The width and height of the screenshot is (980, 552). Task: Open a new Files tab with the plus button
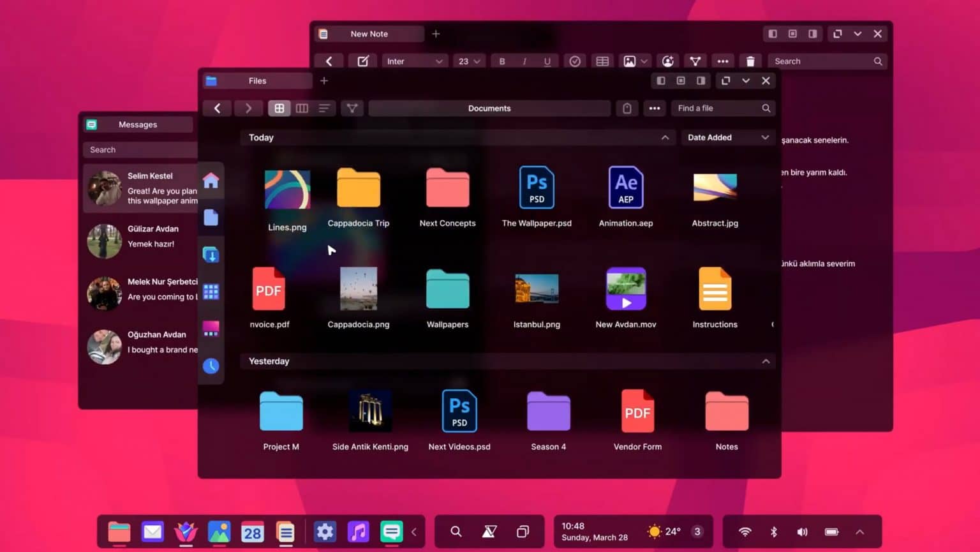(x=324, y=80)
